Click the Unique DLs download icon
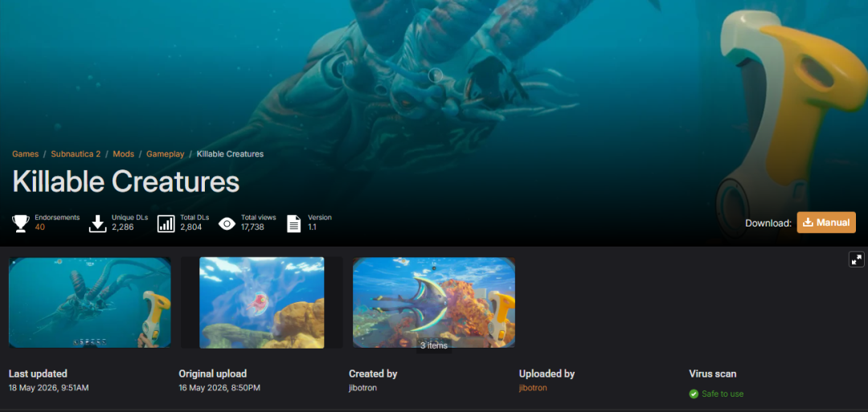Screen dimensions: 868x412 tap(97, 223)
